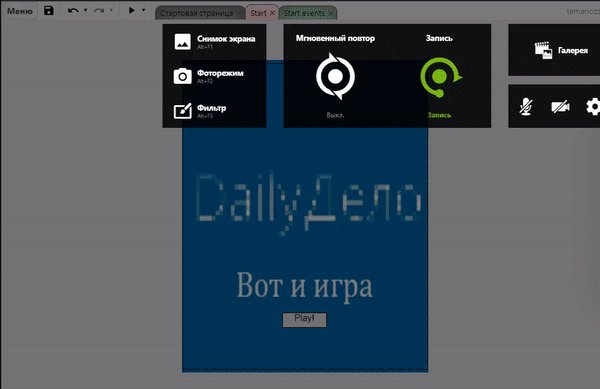This screenshot has height=389, width=600.
Task: Expand the undo history dropdown arrow
Action: click(x=85, y=10)
